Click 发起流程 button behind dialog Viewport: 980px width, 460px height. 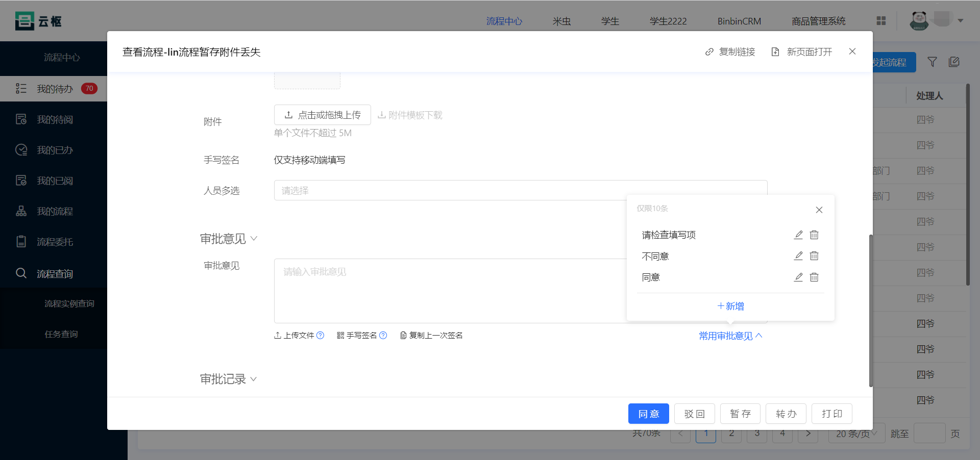[x=893, y=62]
